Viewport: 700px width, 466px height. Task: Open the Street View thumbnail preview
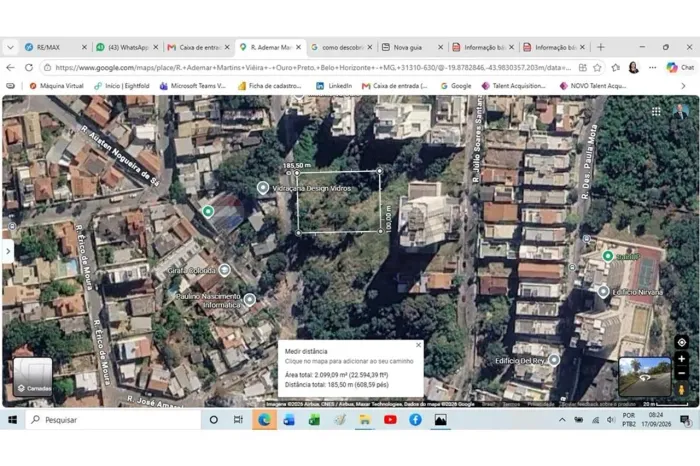(x=645, y=377)
